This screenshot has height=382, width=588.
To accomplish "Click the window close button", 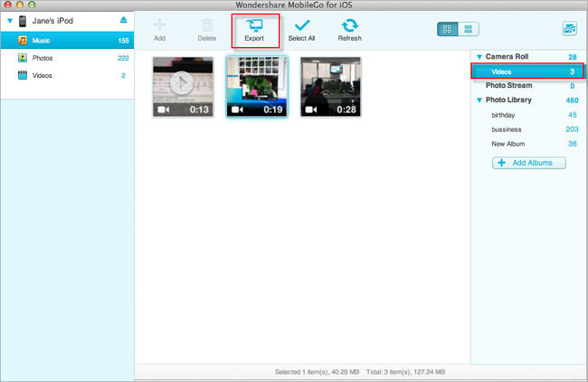I will coord(7,5).
